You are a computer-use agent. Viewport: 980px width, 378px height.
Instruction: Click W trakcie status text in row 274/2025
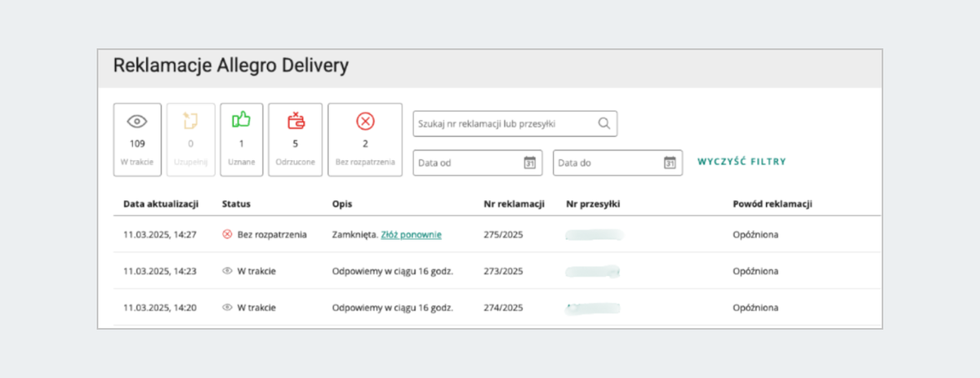(256, 308)
